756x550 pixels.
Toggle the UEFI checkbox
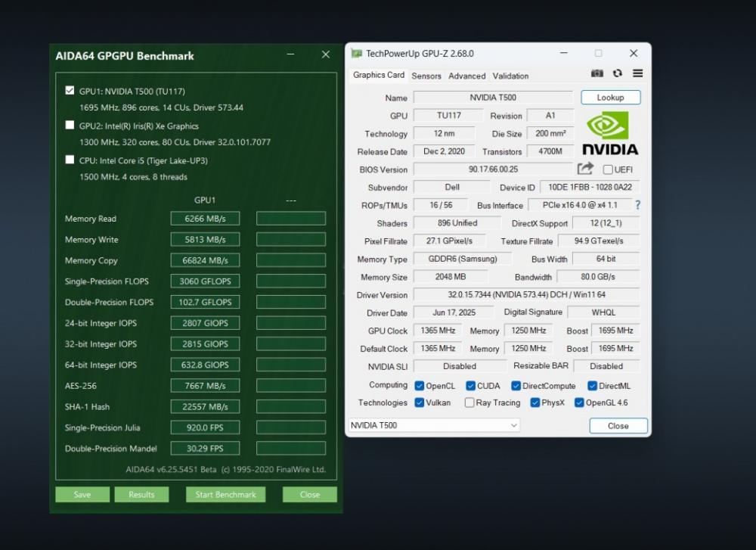(x=608, y=169)
